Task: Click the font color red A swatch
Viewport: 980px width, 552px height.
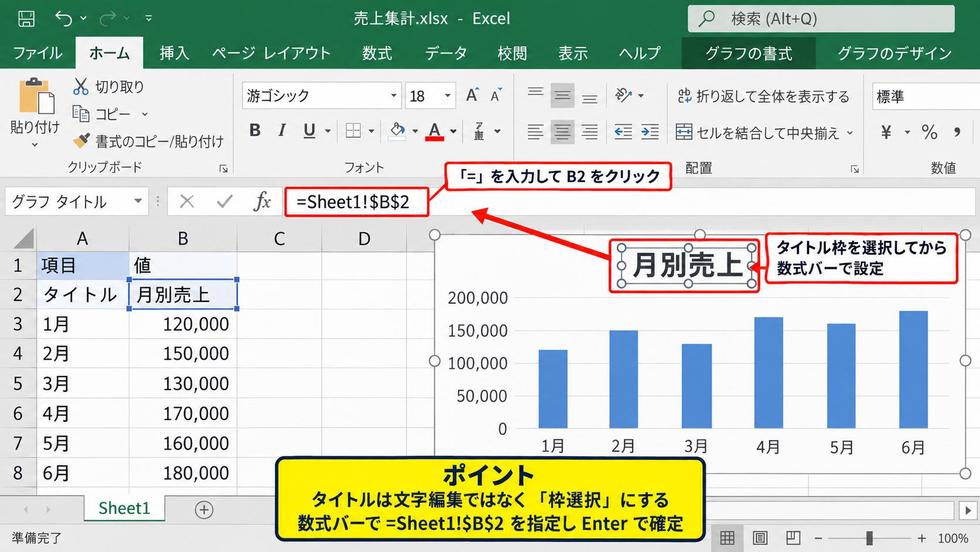Action: coord(434,131)
